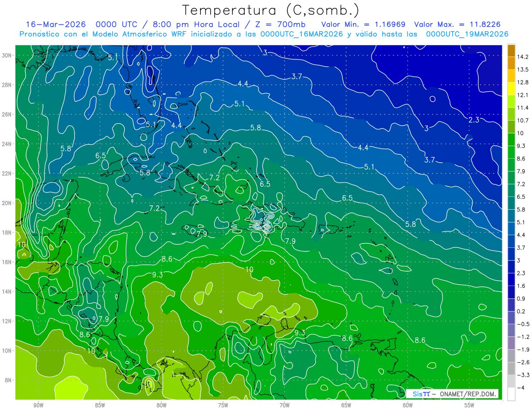The image size is (532, 411).
Task: Select "Valor Min. = 1.16969" text
Action: [x=363, y=24]
